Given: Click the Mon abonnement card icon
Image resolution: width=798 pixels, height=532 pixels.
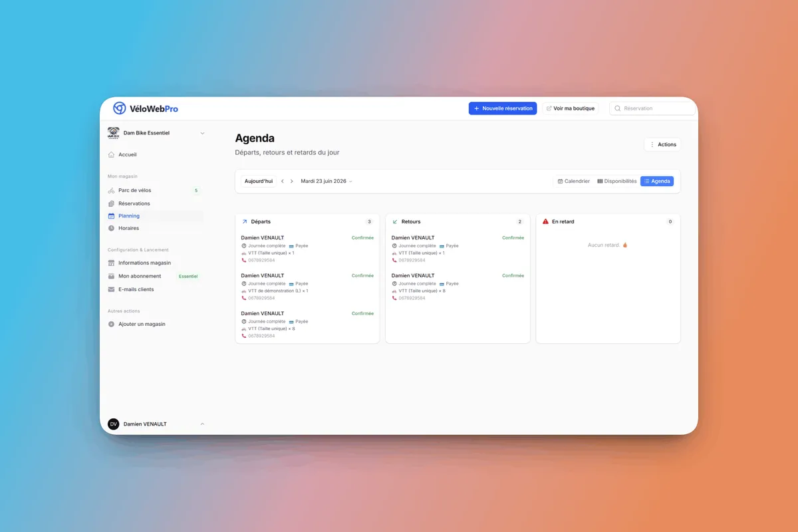Looking at the screenshot, I should 111,276.
